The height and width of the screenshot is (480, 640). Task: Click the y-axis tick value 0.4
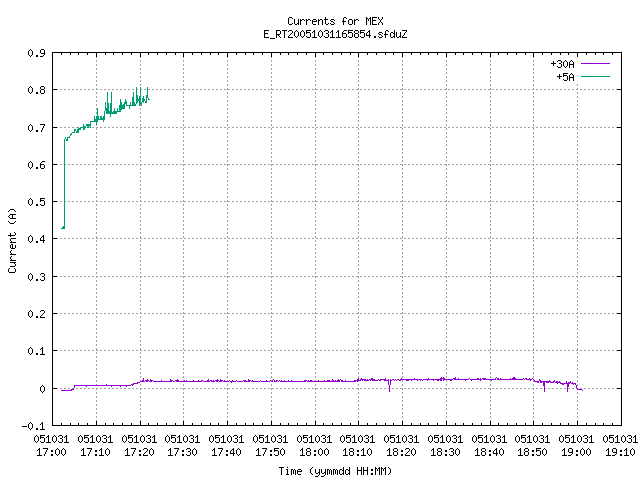point(37,239)
